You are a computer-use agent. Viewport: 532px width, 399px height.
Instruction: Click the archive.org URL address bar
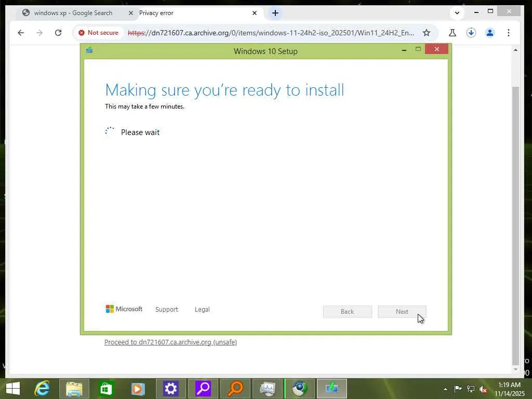(x=270, y=33)
